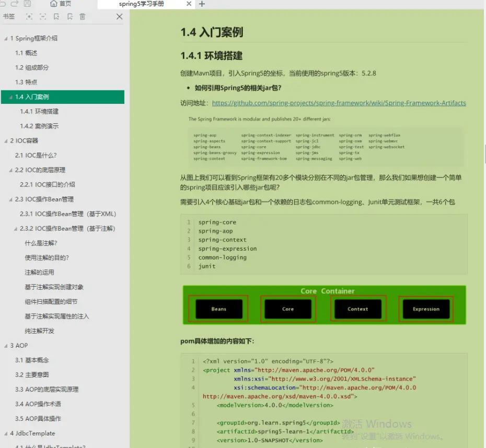
Task: Click the Home (首页) icon
Action: 54,4
